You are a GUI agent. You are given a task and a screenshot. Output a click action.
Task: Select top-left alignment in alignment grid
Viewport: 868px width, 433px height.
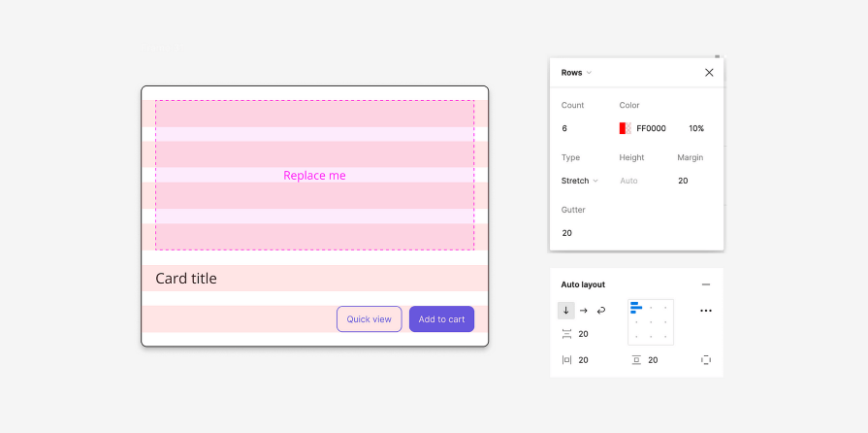click(636, 307)
